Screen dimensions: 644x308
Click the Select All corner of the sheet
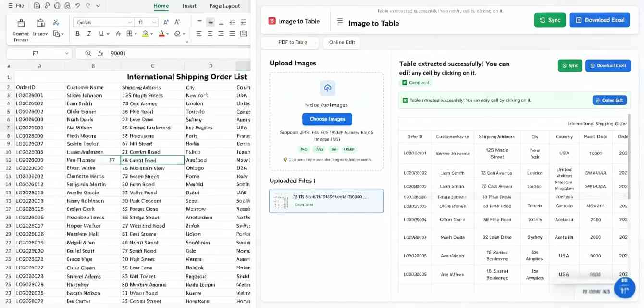click(x=9, y=66)
